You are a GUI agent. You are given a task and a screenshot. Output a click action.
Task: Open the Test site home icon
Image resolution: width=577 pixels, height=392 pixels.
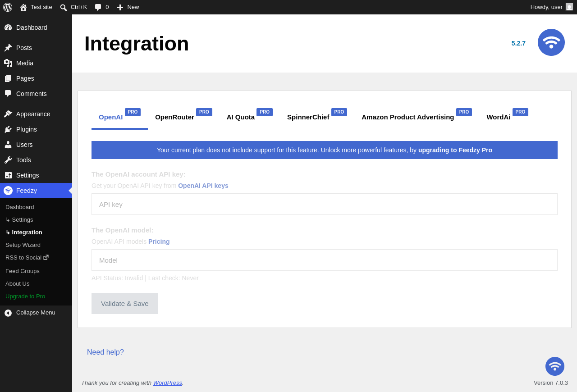pos(23,7)
